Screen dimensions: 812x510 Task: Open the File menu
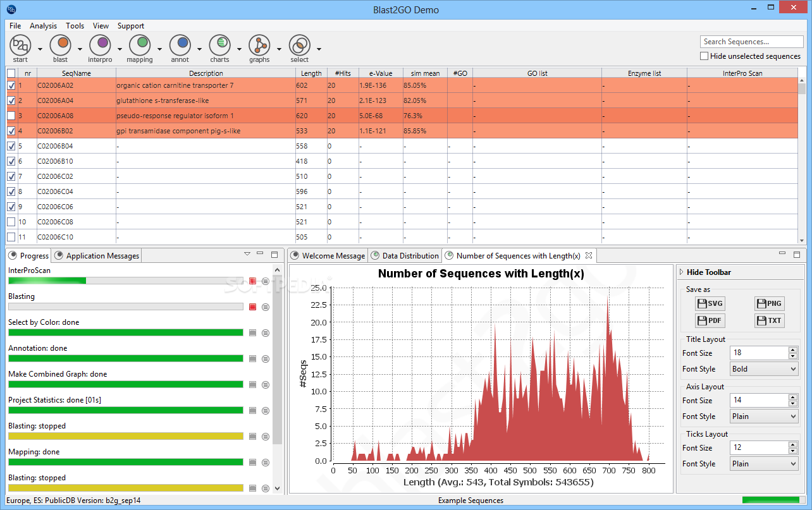[x=15, y=26]
